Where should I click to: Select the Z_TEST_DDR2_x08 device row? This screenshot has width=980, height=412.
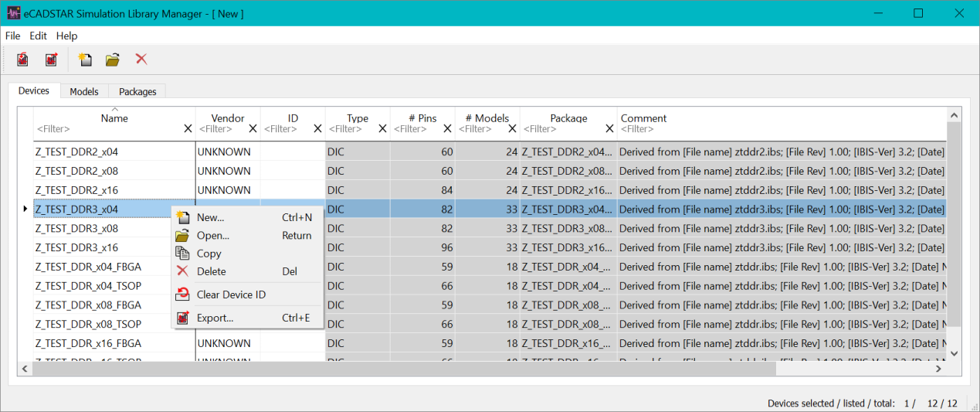point(490,171)
